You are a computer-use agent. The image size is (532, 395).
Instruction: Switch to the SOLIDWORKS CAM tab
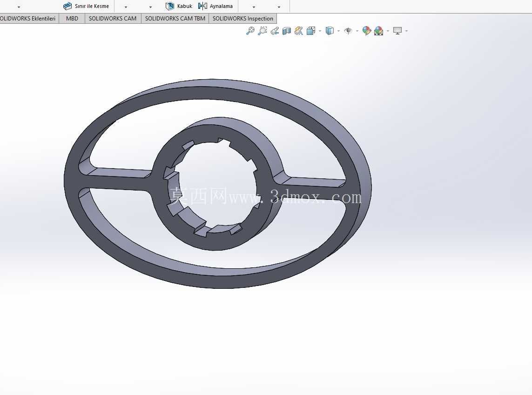(113, 18)
